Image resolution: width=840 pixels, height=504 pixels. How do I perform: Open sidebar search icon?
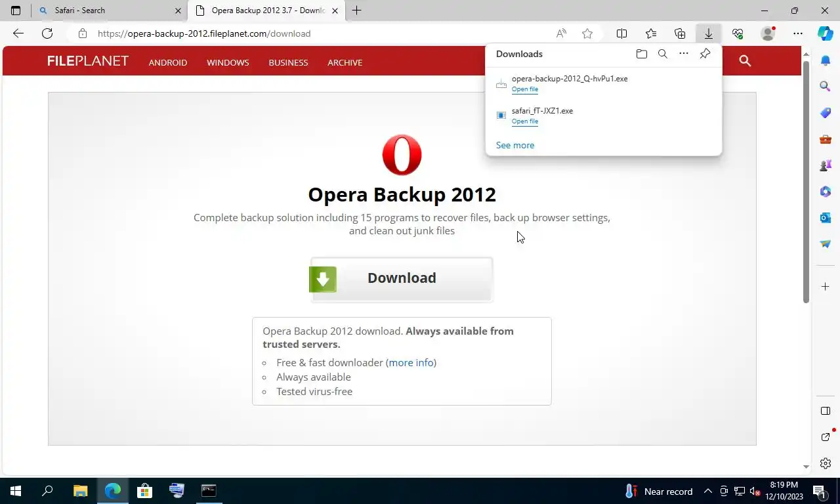pos(826,86)
